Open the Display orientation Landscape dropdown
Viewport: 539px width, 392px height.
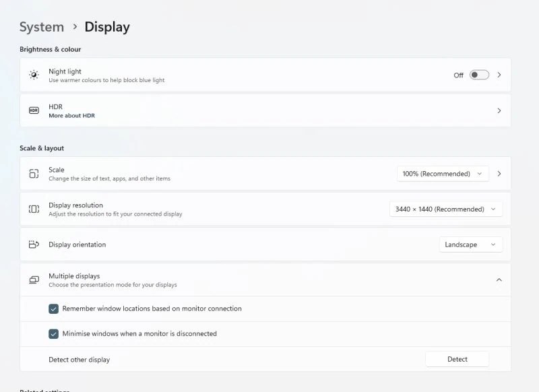click(470, 244)
